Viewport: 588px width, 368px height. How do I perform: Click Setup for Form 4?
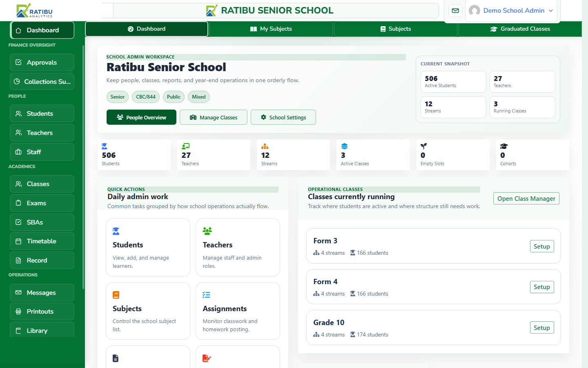[542, 287]
